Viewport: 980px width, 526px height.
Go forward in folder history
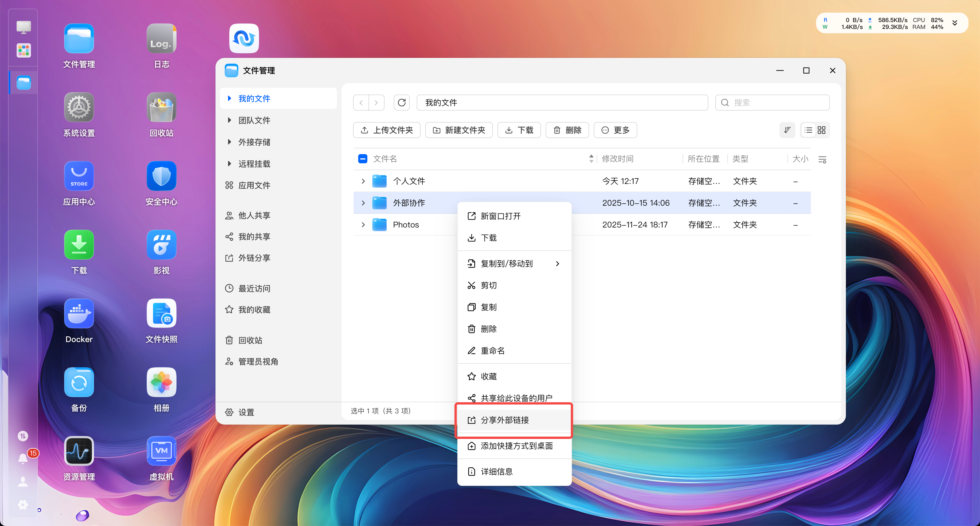(x=376, y=103)
